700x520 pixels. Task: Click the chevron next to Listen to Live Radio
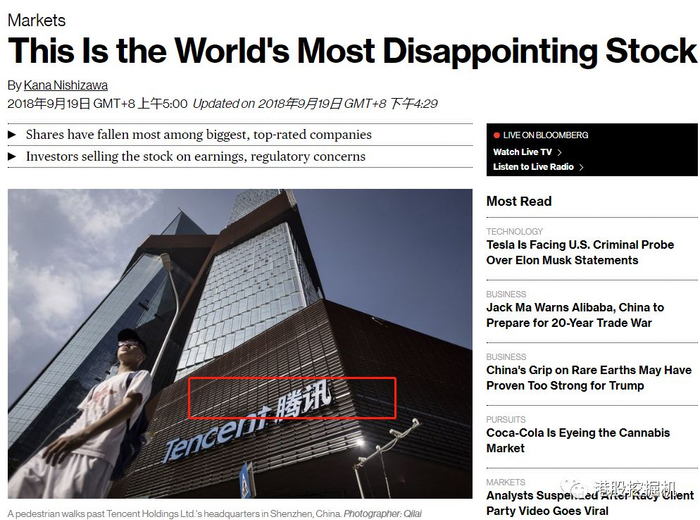[581, 167]
